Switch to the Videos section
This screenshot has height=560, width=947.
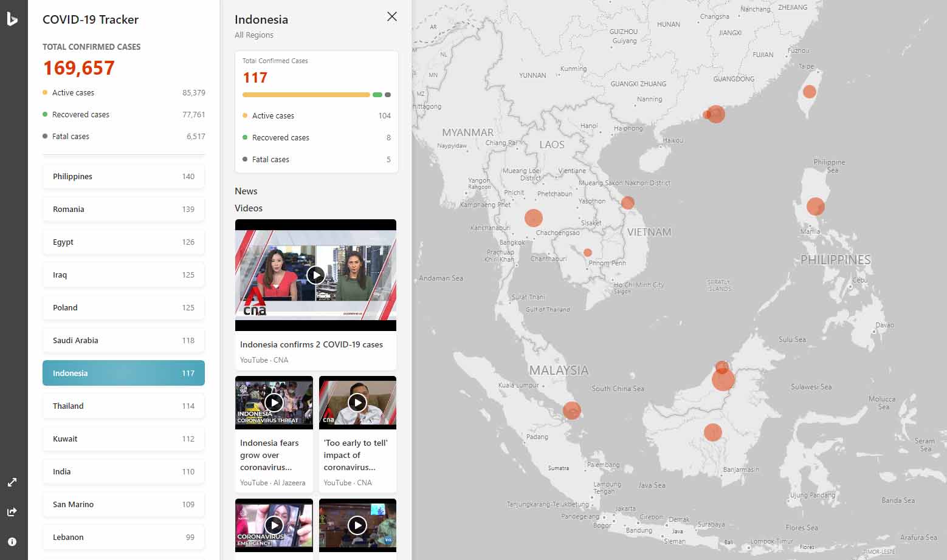point(249,208)
